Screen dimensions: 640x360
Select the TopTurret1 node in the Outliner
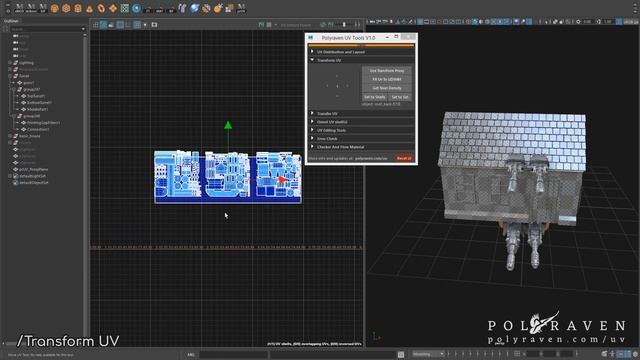(36, 96)
